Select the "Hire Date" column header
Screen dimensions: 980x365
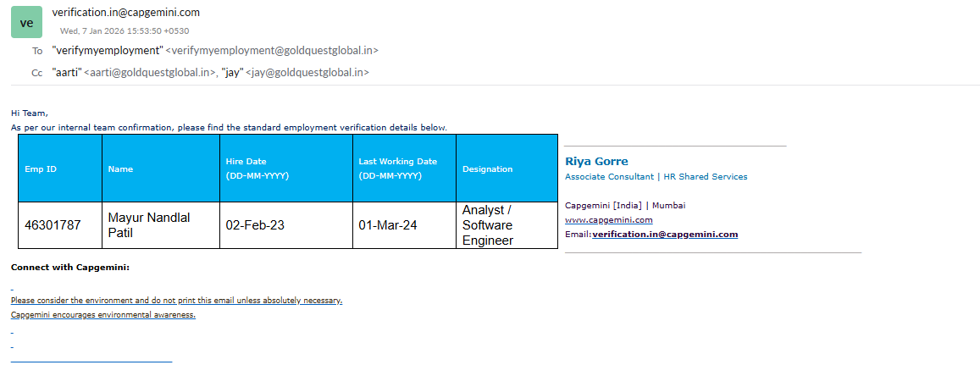(x=246, y=162)
